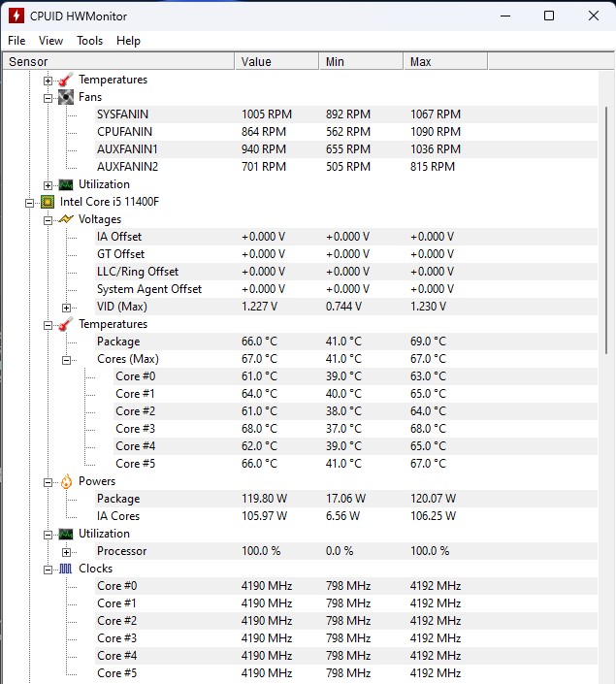Click the Max column header

(445, 61)
